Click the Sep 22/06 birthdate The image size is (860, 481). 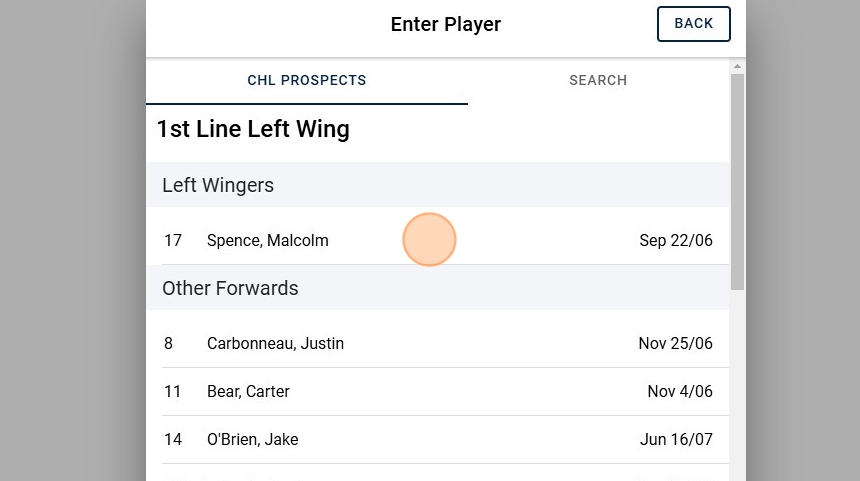(x=676, y=240)
